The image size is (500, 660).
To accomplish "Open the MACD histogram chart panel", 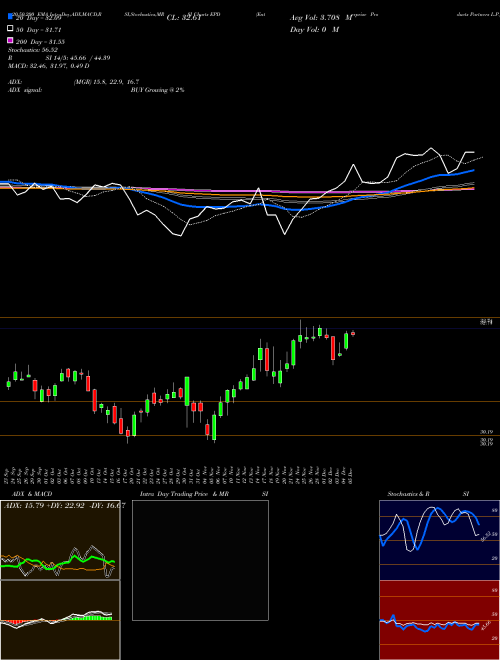I will [60, 620].
